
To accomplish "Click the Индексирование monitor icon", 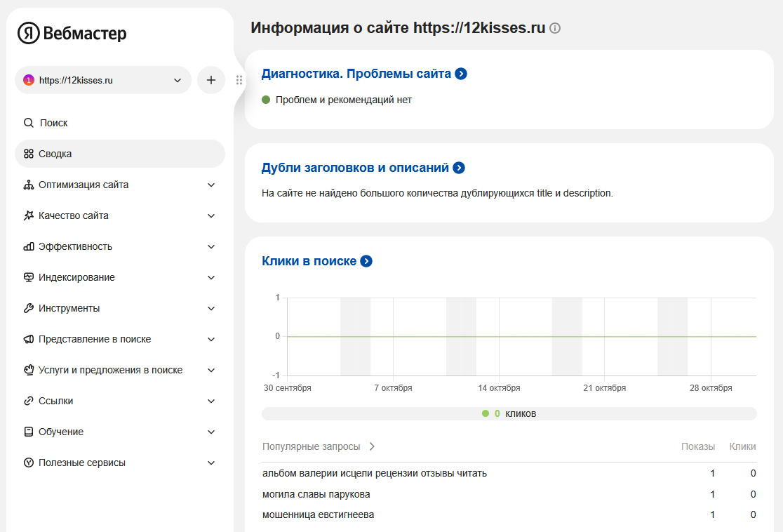I will 29,277.
